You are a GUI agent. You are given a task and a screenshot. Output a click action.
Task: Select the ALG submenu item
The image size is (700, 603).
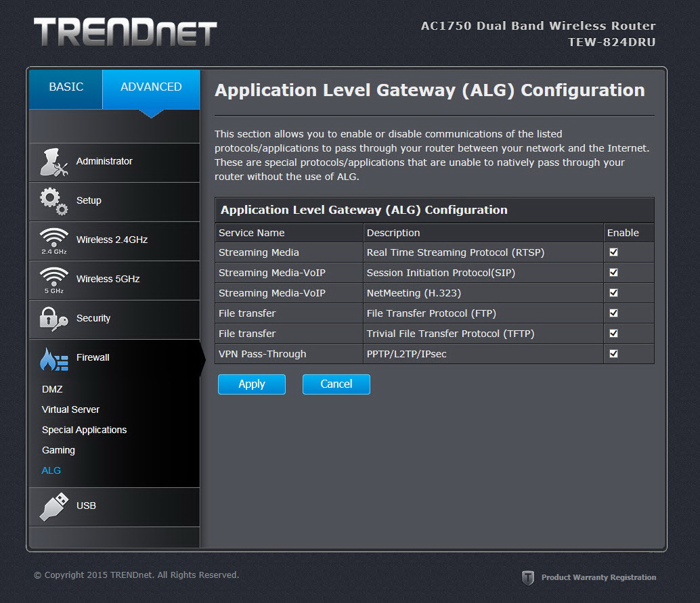(x=51, y=470)
